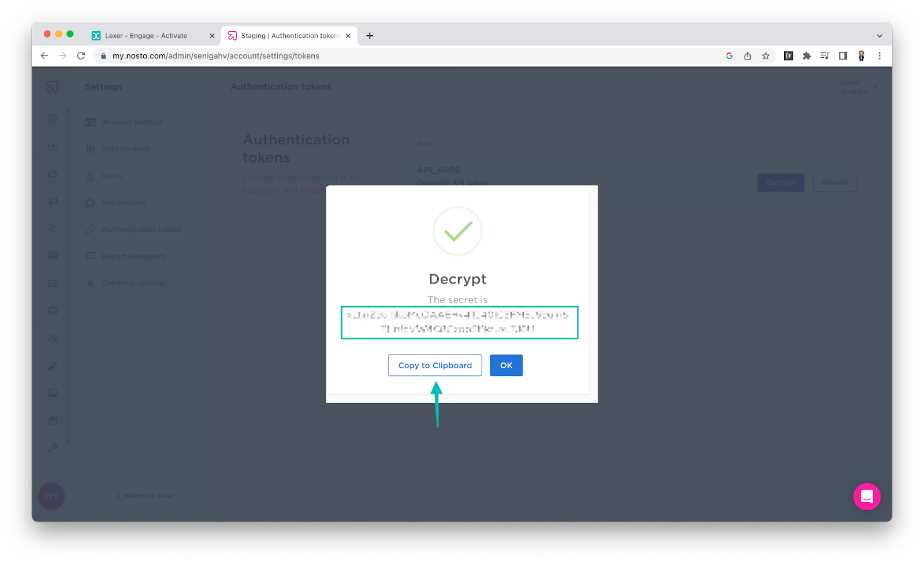
Task: Open Chrome's three-dot menu
Action: [880, 56]
